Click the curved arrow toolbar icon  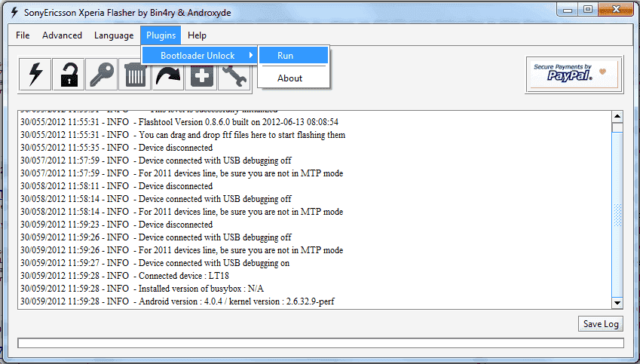click(168, 75)
